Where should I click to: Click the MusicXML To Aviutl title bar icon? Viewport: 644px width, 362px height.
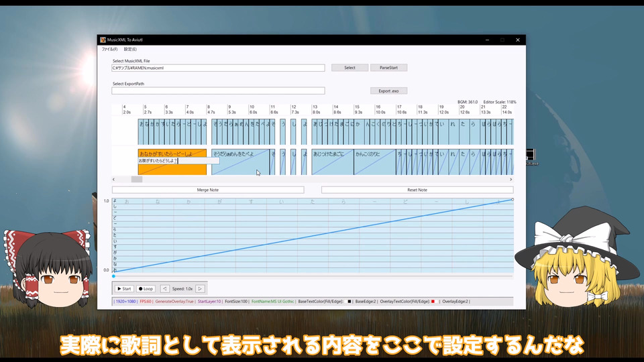[103, 40]
